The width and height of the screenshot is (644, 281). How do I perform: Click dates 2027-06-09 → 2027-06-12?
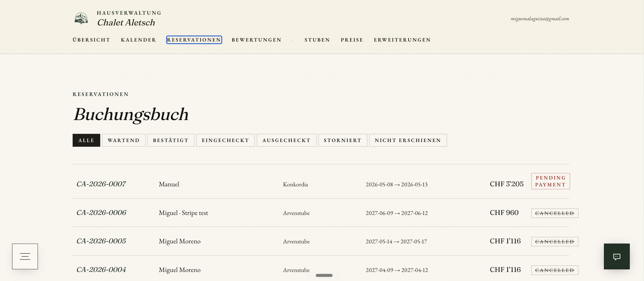[397, 213]
